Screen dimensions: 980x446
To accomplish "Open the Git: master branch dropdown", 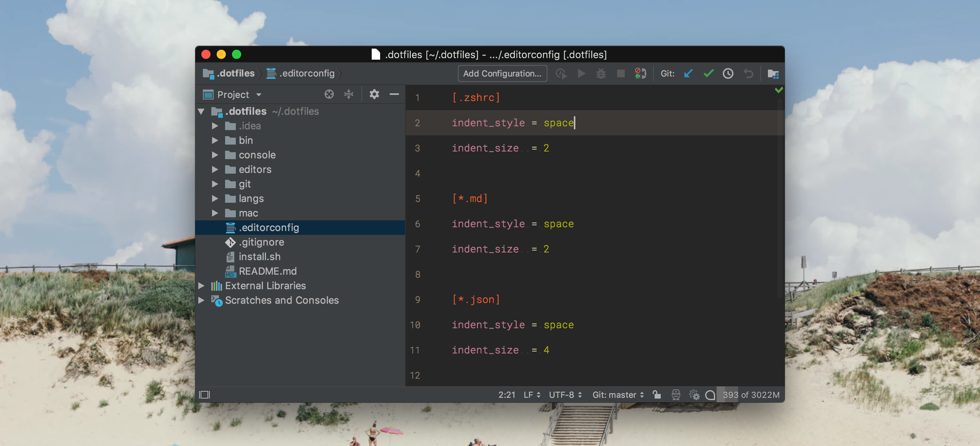I will click(618, 395).
